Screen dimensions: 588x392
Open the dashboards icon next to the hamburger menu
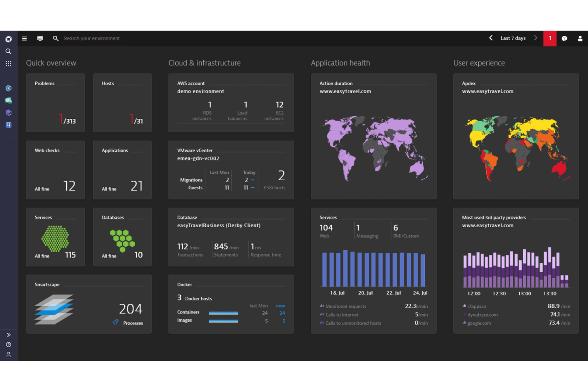(40, 38)
